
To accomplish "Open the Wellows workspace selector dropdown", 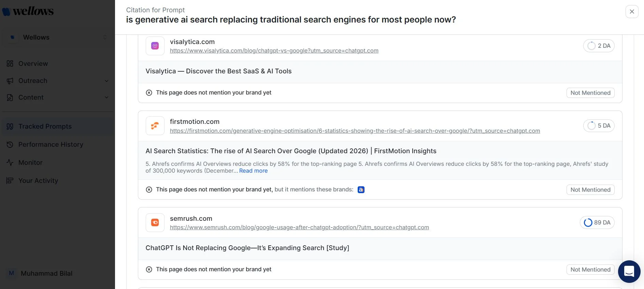I will pyautogui.click(x=57, y=37).
